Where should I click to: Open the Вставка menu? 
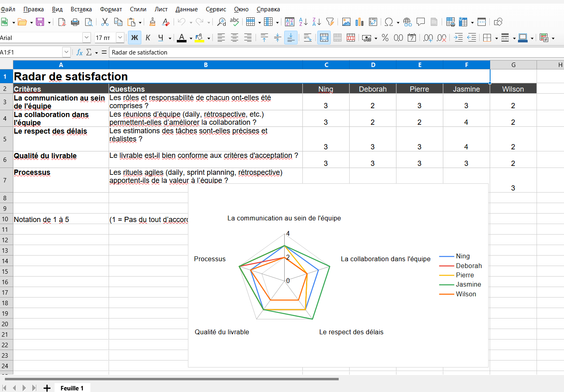click(x=81, y=9)
